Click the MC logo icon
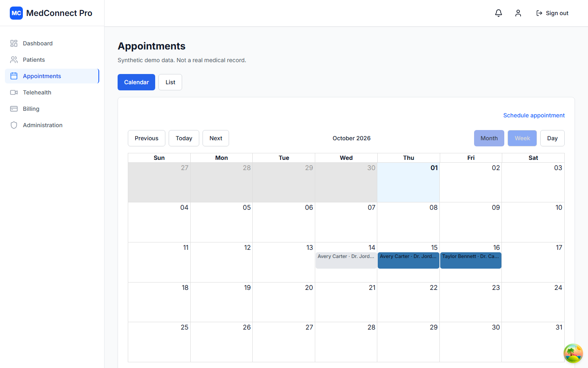Image resolution: width=588 pixels, height=368 pixels. point(16,13)
